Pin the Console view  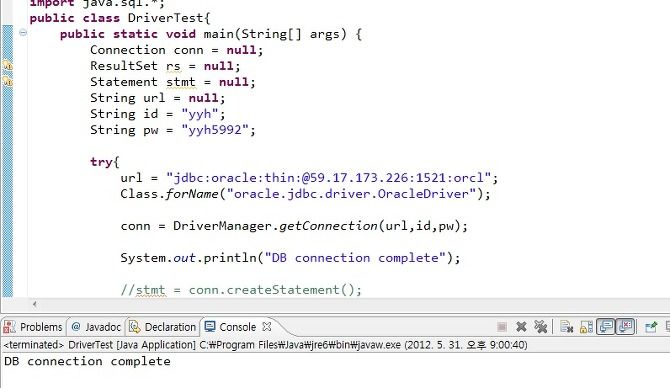pos(651,327)
